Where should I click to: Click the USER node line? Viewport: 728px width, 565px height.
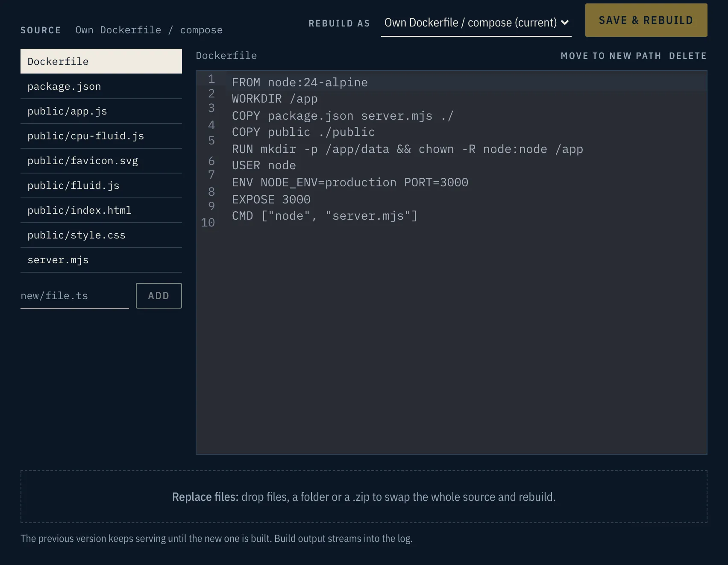(x=264, y=165)
